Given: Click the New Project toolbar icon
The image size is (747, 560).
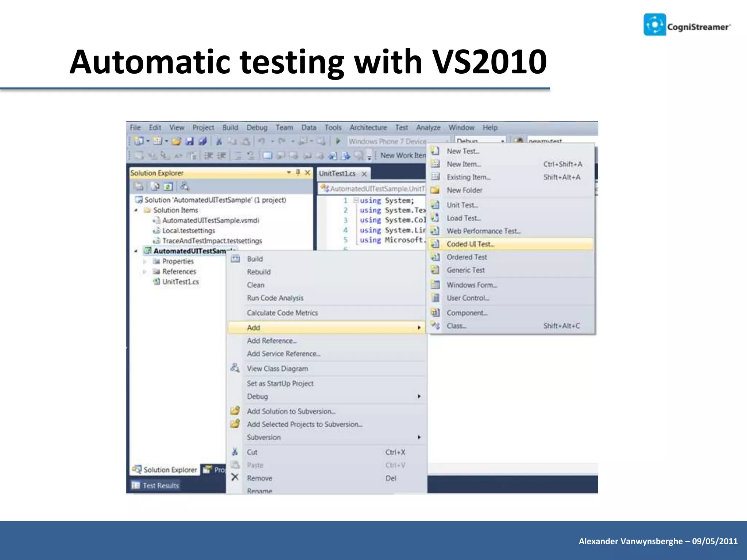Looking at the screenshot, I should [139, 141].
